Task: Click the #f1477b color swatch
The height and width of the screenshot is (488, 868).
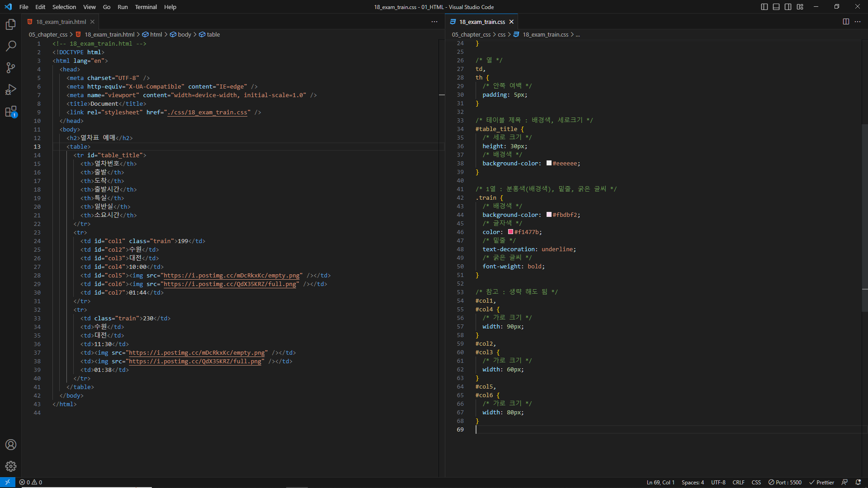Action: tap(510, 232)
